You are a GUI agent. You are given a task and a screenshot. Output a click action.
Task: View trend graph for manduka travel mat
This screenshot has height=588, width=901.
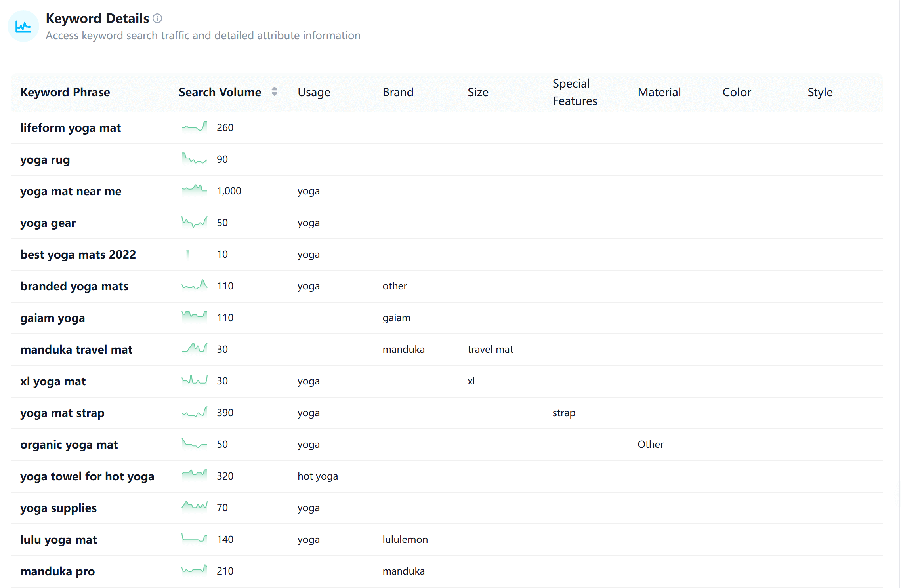pos(194,348)
